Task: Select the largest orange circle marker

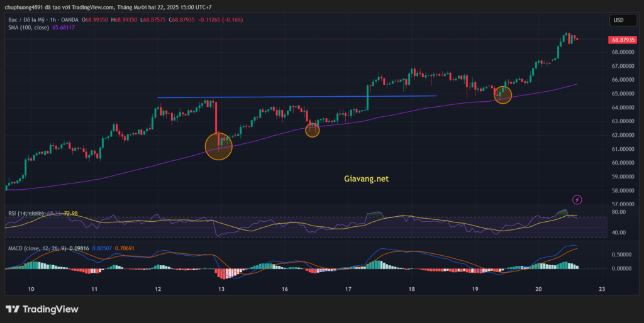Action: (x=219, y=146)
